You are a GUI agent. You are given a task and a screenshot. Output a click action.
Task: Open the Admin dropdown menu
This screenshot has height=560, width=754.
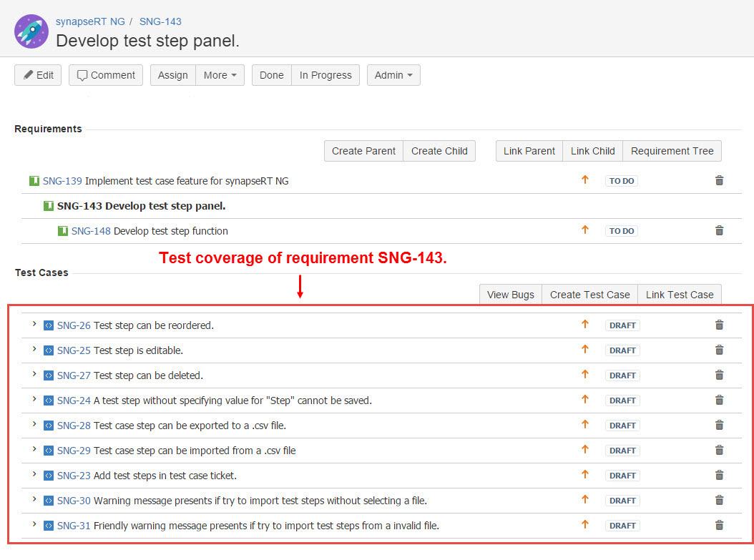(x=393, y=75)
